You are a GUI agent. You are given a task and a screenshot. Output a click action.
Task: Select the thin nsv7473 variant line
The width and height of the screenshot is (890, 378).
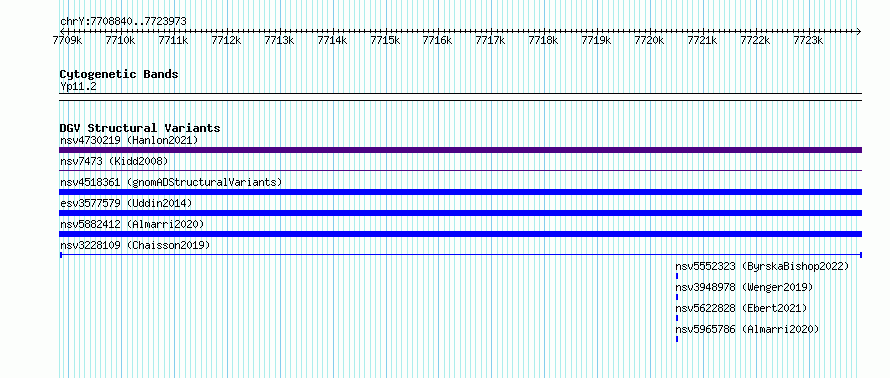[460, 170]
